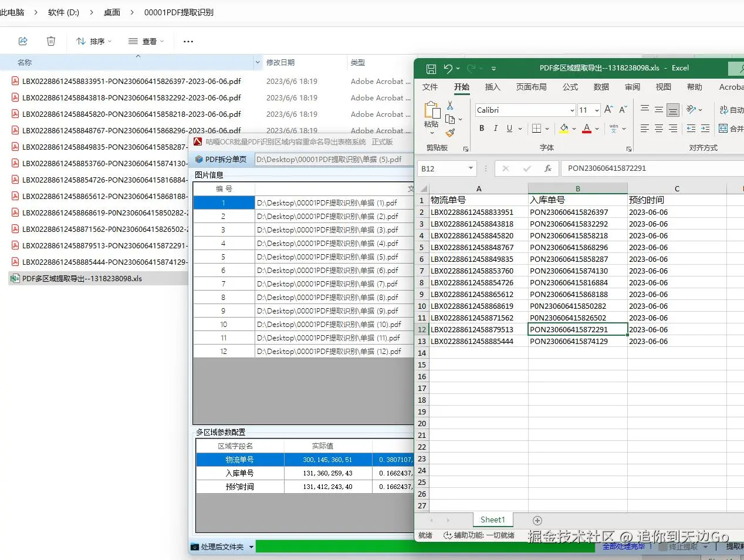Viewport: 744px width, 560px height.
Task: Click the Copy icon in the clipboard group
Action: 450,119
